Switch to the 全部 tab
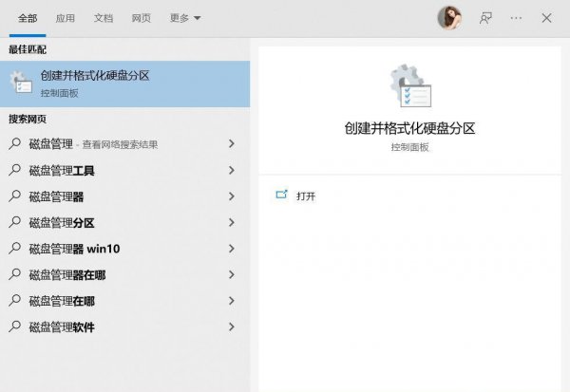Screen dimensions: 570x392 [28, 18]
